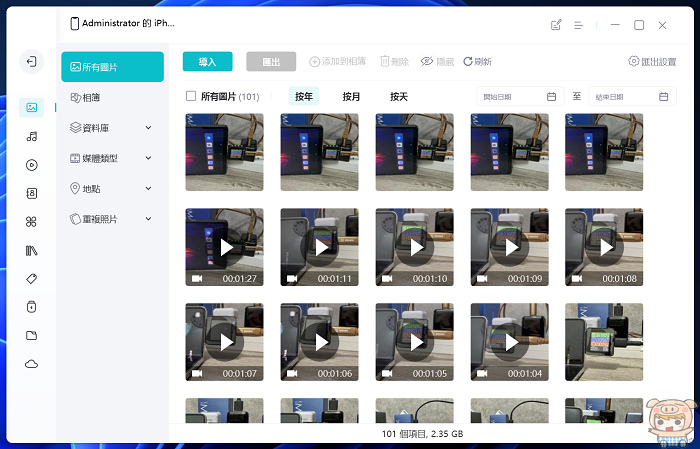700x449 pixels.
Task: Open the Photos section in the left icon bar
Action: tap(32, 108)
